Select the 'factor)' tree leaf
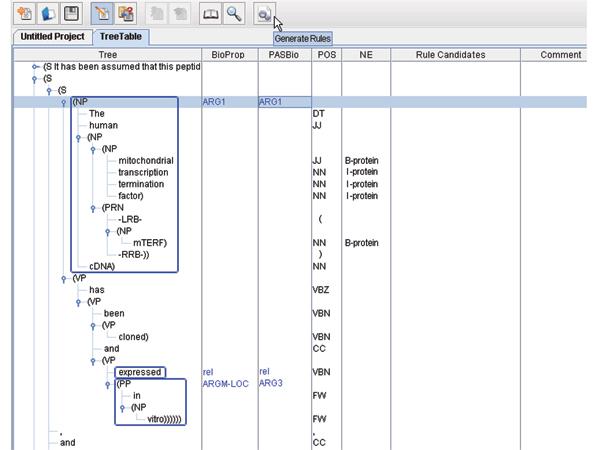600x450 pixels. click(x=131, y=196)
